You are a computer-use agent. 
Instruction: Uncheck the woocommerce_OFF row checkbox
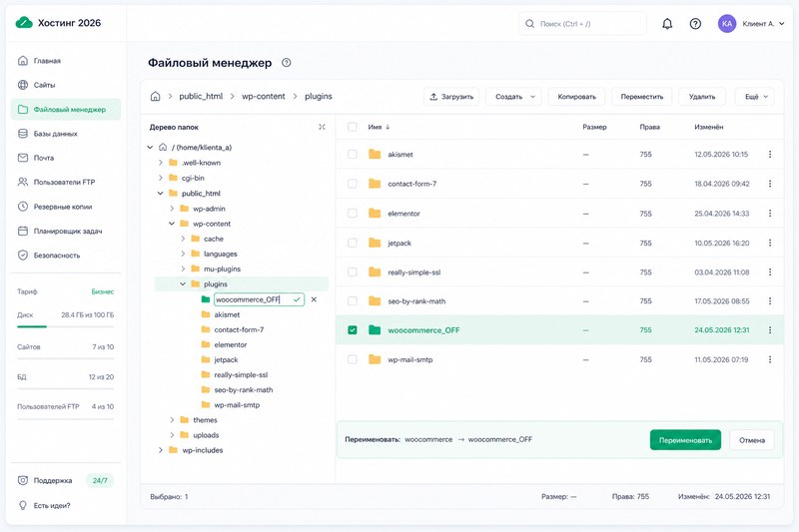(353, 330)
